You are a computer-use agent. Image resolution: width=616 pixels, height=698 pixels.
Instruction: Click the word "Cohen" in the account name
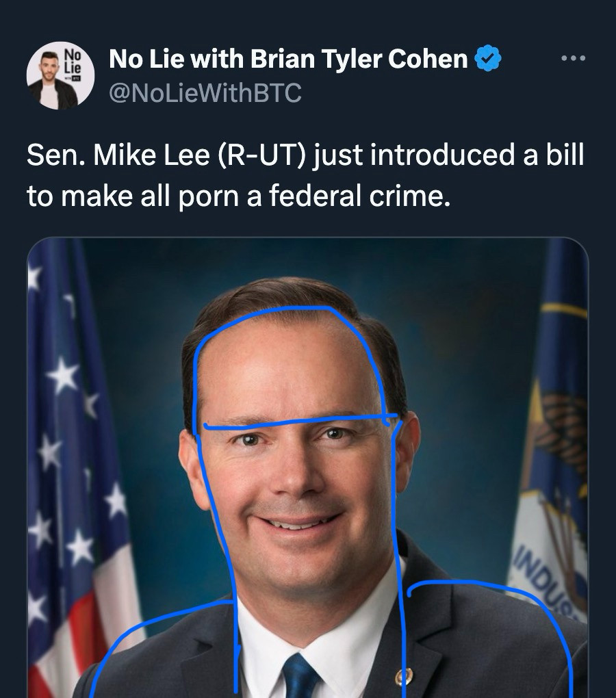[428, 58]
